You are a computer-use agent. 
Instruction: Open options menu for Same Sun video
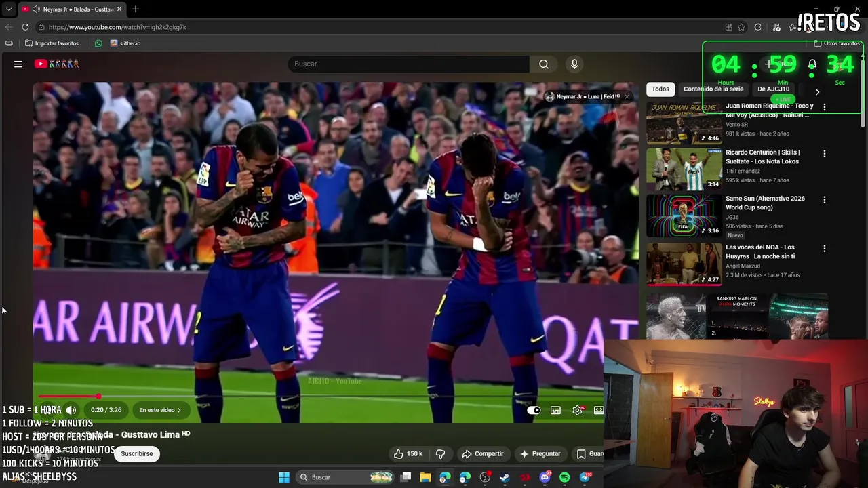pyautogui.click(x=824, y=200)
